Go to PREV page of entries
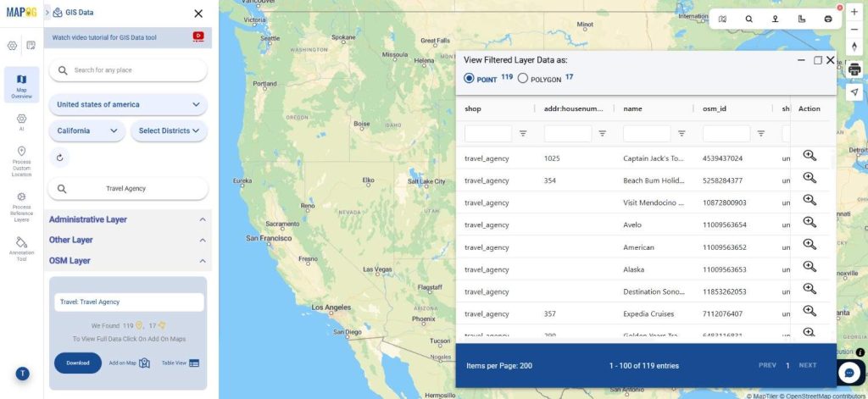Image resolution: width=868 pixels, height=399 pixels. pos(767,365)
